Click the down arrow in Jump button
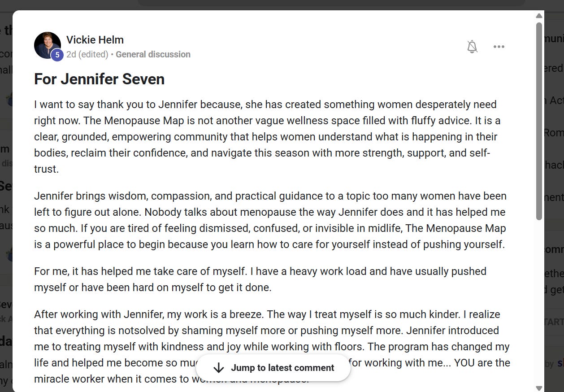The width and height of the screenshot is (564, 392). [x=218, y=368]
